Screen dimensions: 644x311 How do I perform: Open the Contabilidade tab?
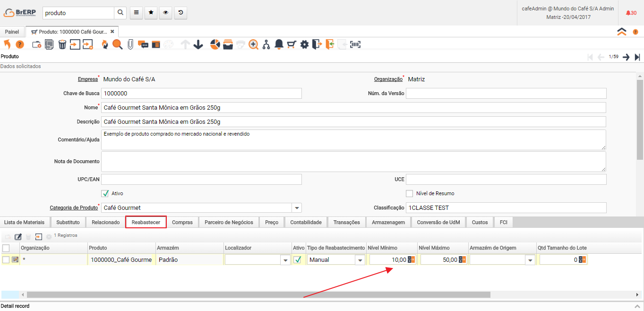[x=306, y=222]
